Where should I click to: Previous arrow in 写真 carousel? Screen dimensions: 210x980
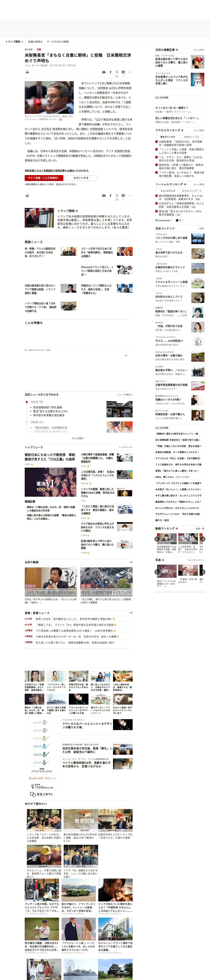tap(157, 572)
